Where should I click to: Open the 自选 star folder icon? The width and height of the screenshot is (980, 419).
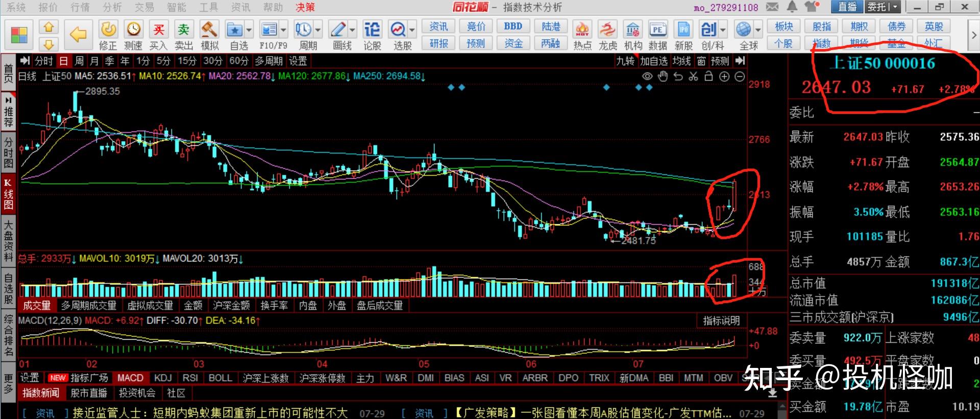(x=235, y=30)
